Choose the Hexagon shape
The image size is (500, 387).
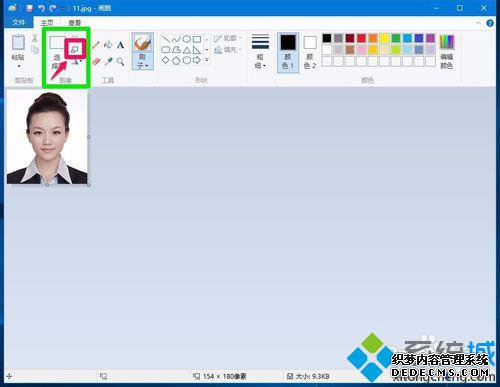[x=187, y=60]
